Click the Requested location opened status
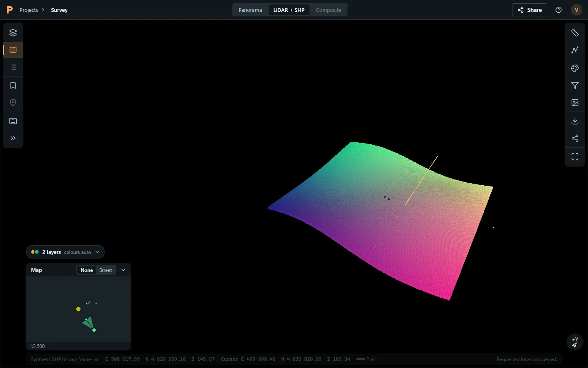This screenshot has height=368, width=588. coord(527,359)
